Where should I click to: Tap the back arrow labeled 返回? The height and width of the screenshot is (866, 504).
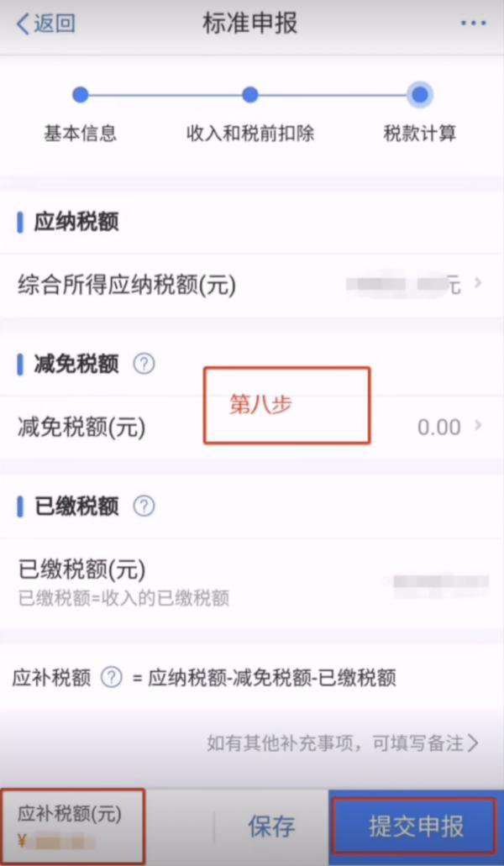[45, 24]
